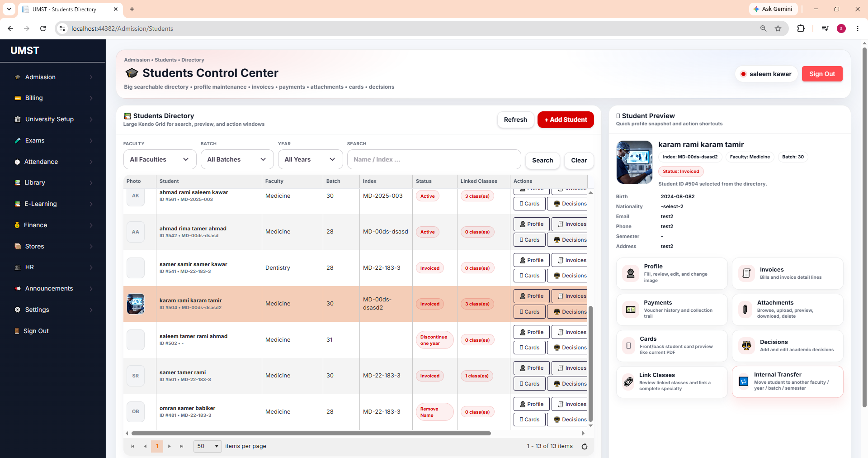The width and height of the screenshot is (868, 458).
Task: Open Cards for saleem tamer rami ahmad
Action: point(529,348)
